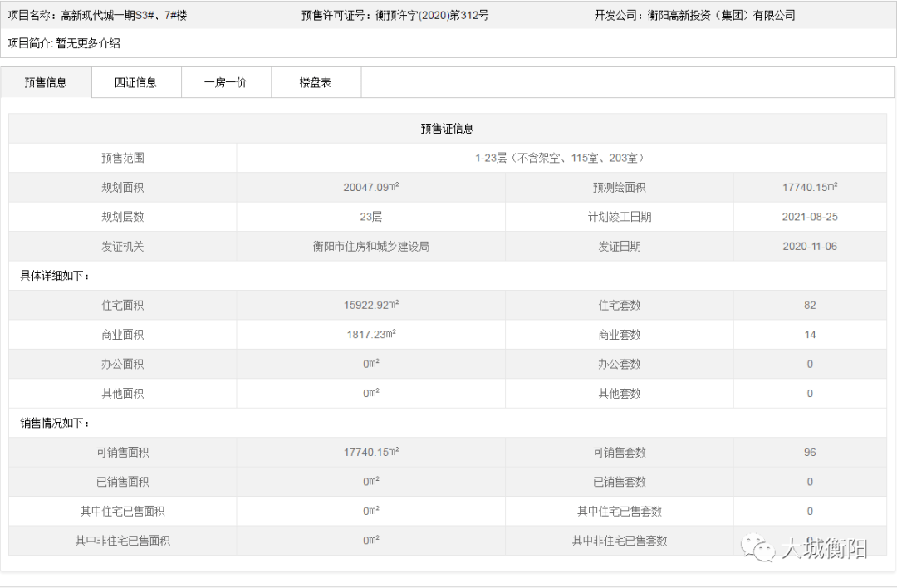Click the 商业面积 value 1817.23m²
Image resolution: width=897 pixels, height=588 pixels.
[x=371, y=334]
